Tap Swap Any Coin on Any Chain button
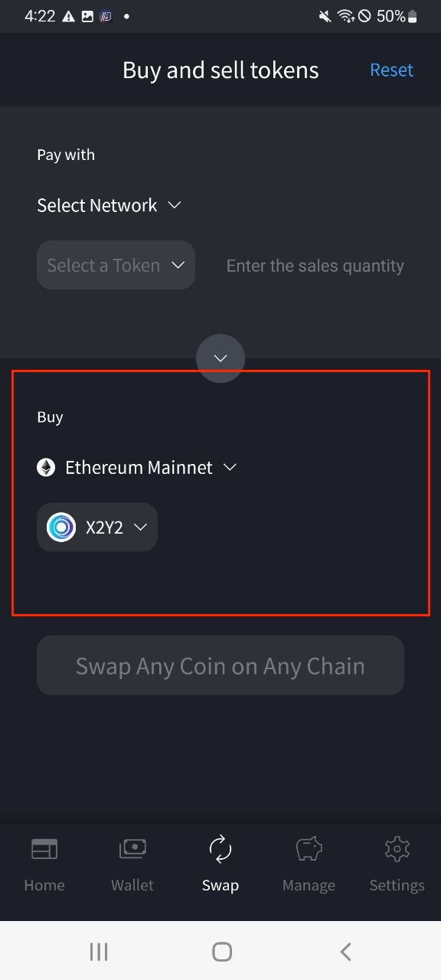The width and height of the screenshot is (441, 980). point(220,665)
